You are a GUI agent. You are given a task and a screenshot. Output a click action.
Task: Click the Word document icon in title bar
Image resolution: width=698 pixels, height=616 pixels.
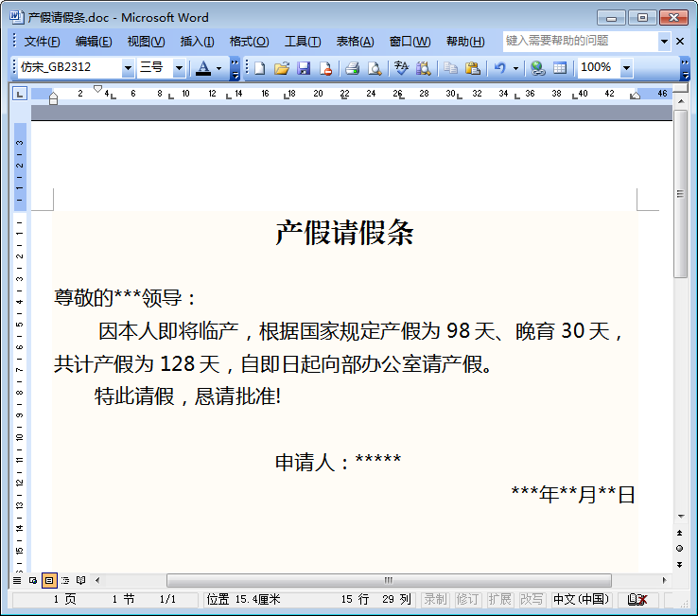click(16, 17)
